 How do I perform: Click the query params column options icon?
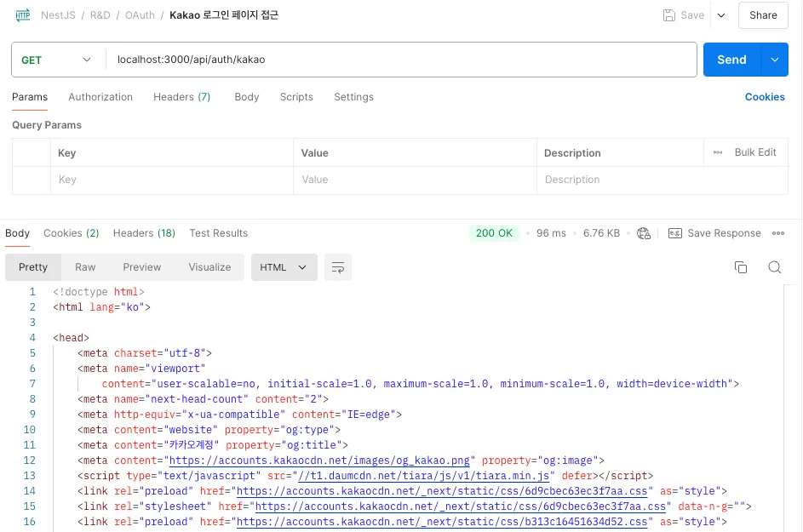718,152
